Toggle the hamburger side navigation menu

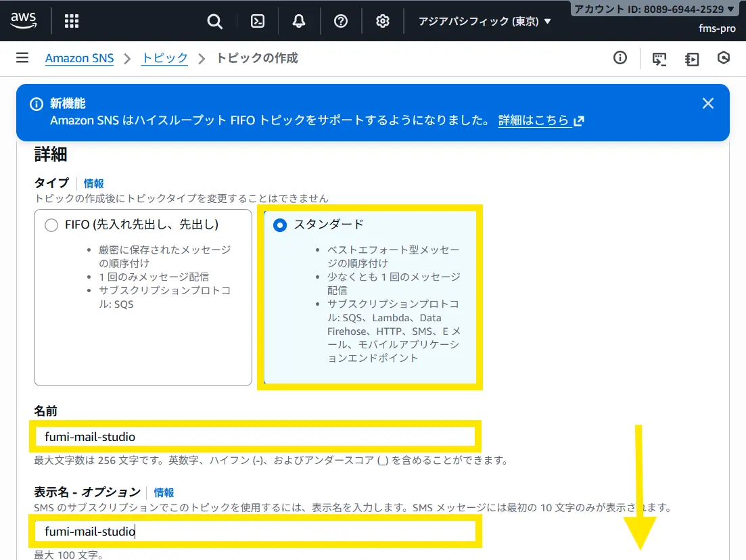tap(22, 58)
